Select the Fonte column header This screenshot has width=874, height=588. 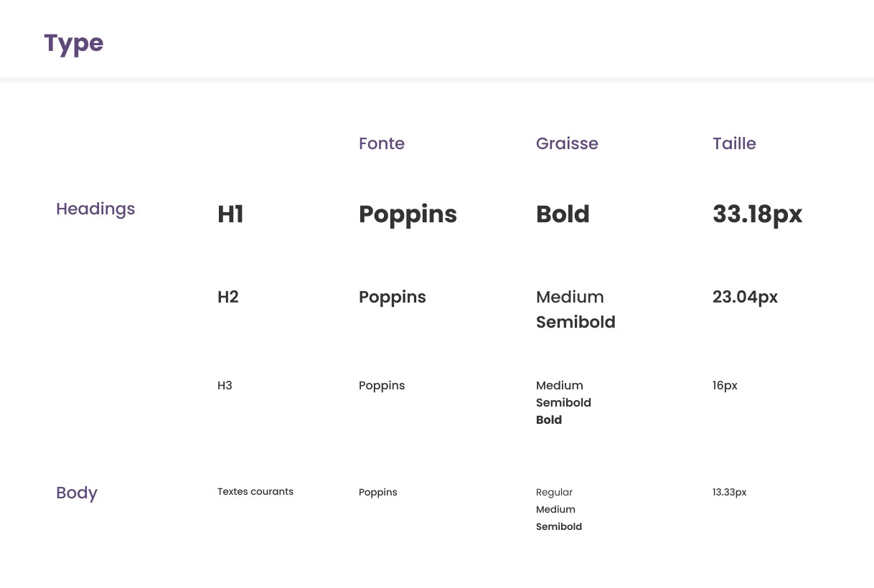coord(381,143)
